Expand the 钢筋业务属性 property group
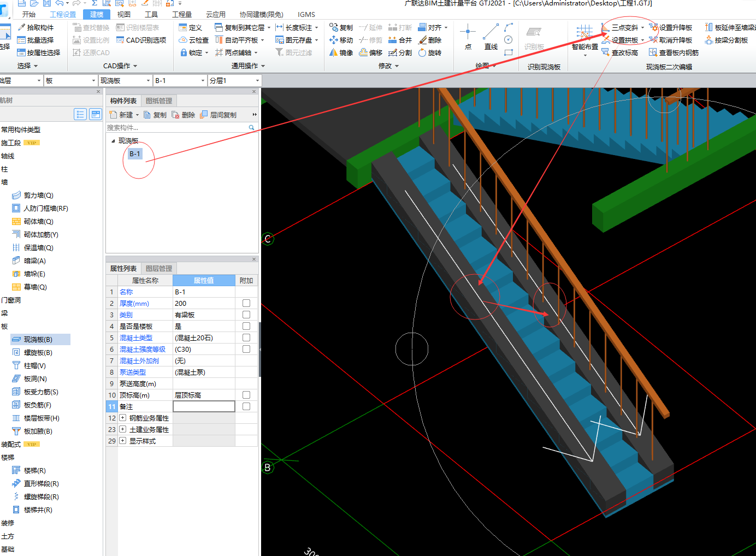 click(123, 418)
